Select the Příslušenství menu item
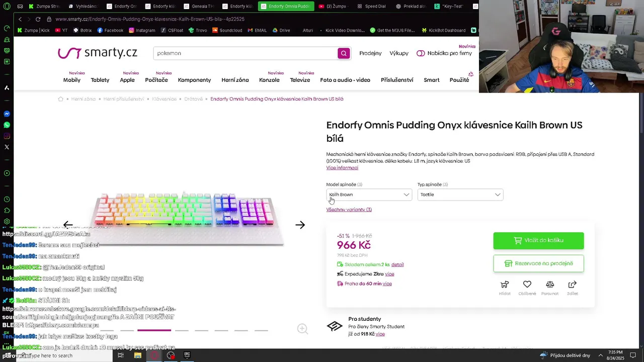This screenshot has width=644, height=362. 397,80
